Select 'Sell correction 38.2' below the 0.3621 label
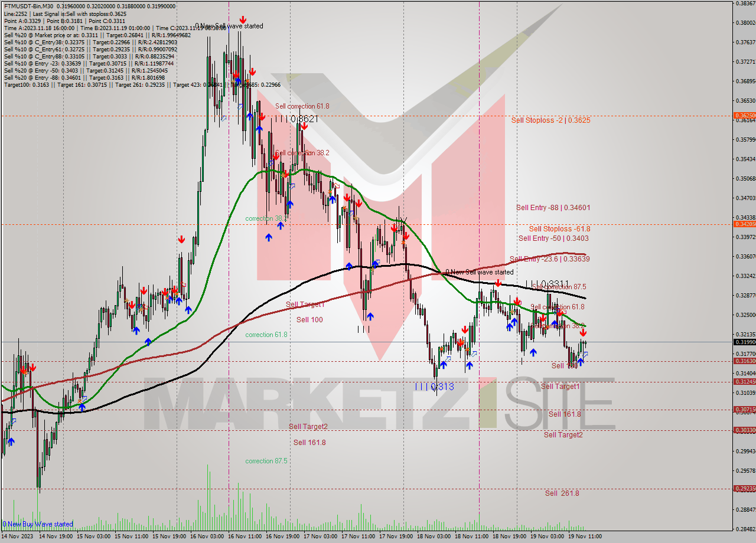This screenshot has height=543, width=756. click(x=302, y=152)
